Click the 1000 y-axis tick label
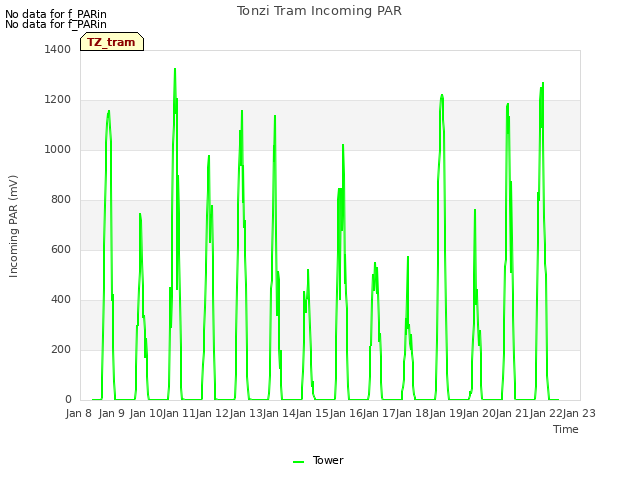640x480 pixels. (x=58, y=149)
